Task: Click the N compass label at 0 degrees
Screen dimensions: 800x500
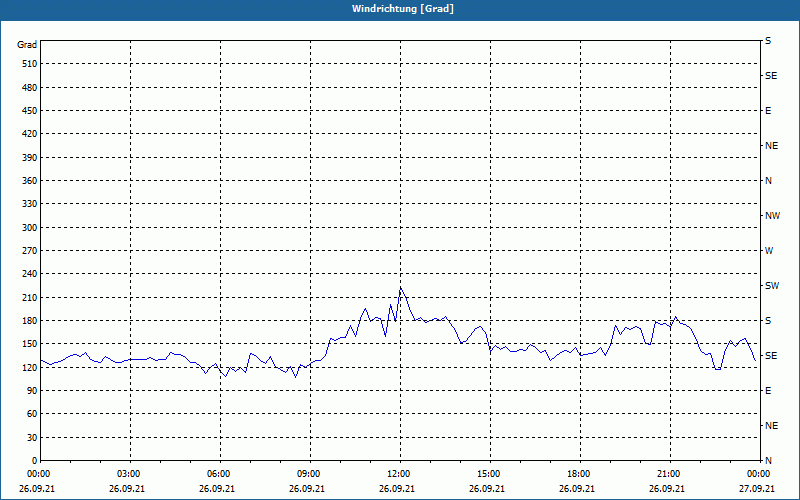Action: click(768, 461)
